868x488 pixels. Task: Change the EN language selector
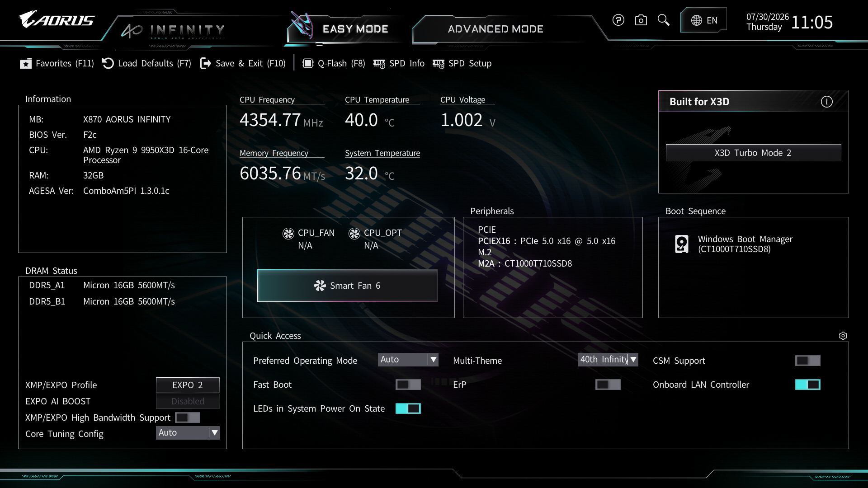coord(704,20)
